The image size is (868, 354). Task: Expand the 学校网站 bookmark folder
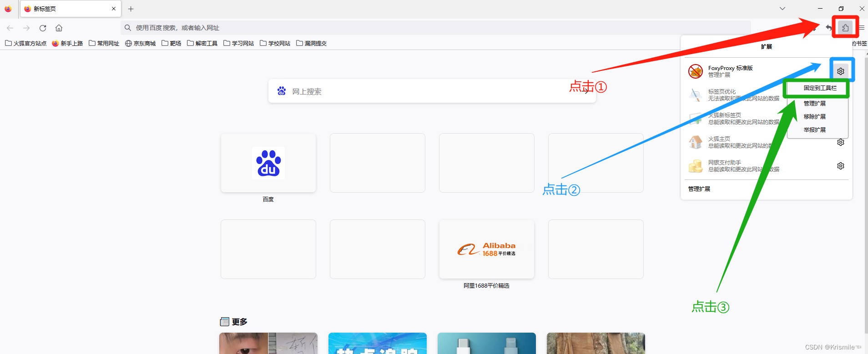click(x=275, y=43)
